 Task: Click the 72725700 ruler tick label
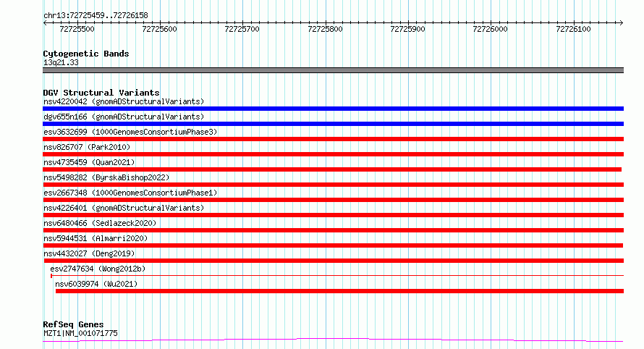(x=242, y=29)
